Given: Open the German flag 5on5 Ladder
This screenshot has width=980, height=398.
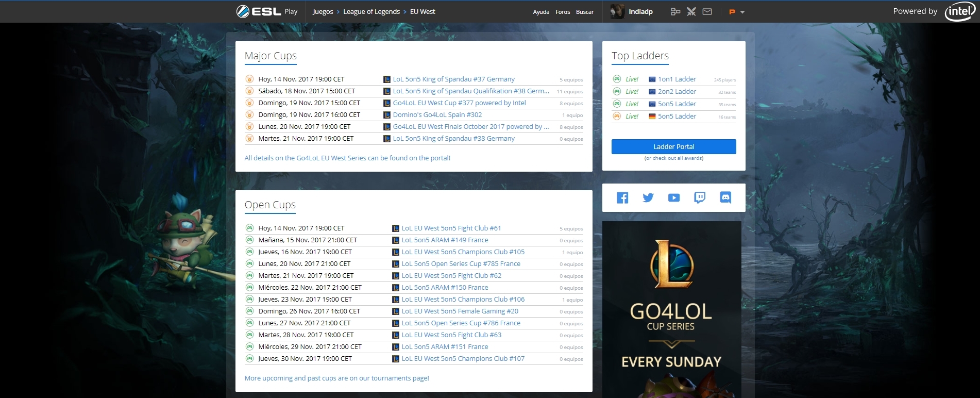Looking at the screenshot, I should coord(677,116).
